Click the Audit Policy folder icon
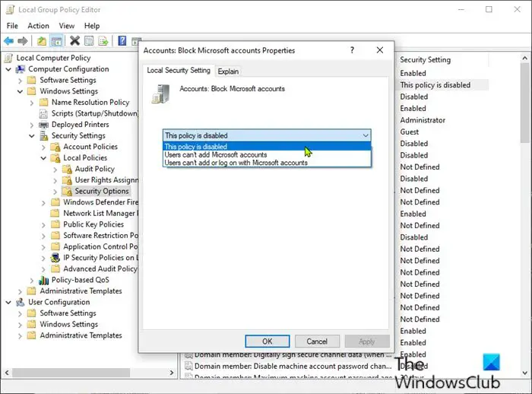This screenshot has height=394, width=532. coord(67,169)
